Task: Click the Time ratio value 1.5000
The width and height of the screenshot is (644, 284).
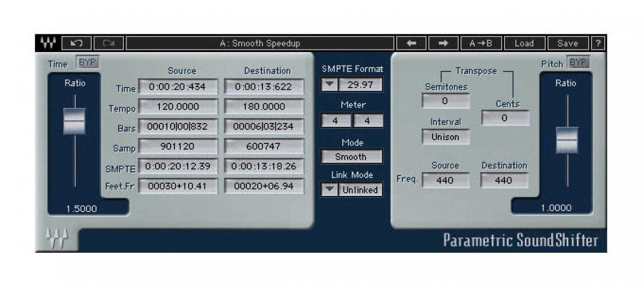Action: tap(82, 209)
